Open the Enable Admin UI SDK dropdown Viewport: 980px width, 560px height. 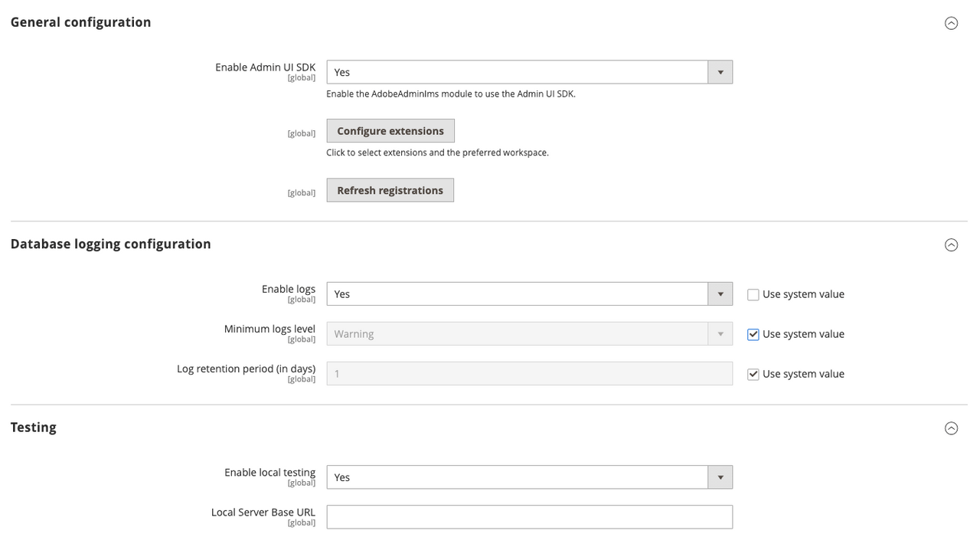click(529, 72)
